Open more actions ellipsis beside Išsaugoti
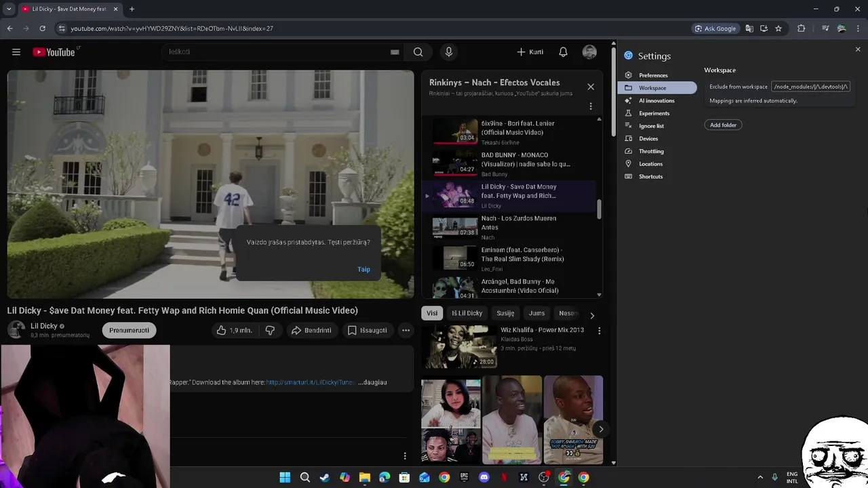The width and height of the screenshot is (868, 488). coord(406,330)
